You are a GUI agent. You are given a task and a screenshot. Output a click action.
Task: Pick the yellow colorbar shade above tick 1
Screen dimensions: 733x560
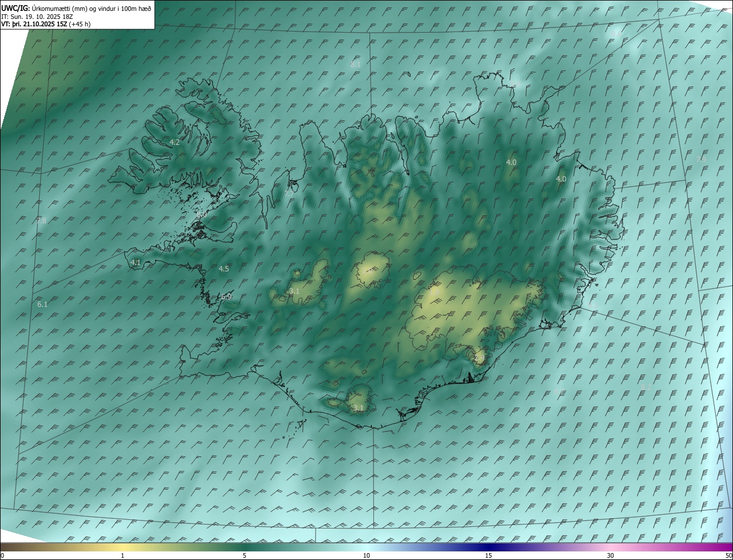click(123, 547)
